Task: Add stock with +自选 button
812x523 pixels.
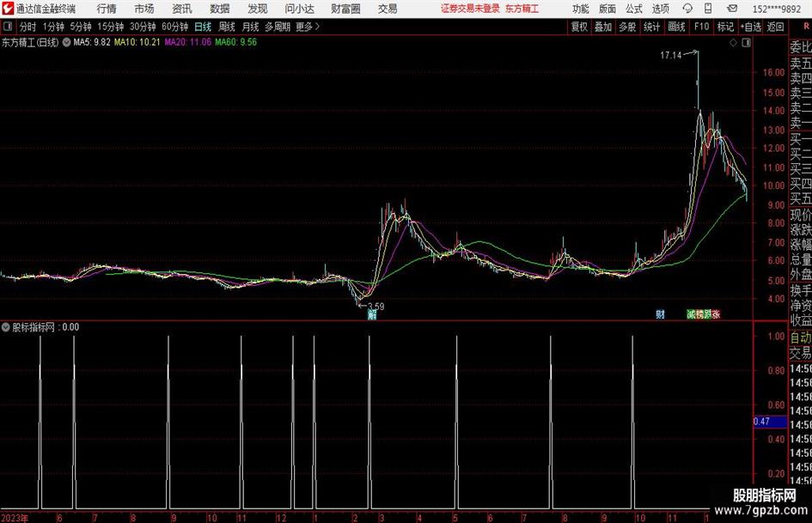Action: tap(751, 27)
